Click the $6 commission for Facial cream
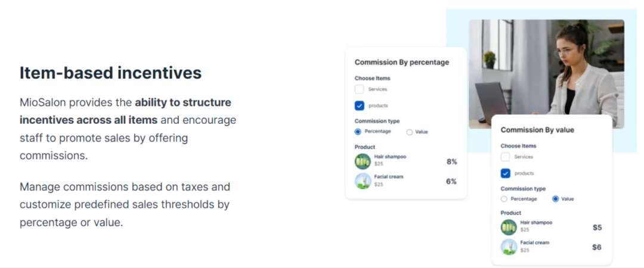 [597, 247]
